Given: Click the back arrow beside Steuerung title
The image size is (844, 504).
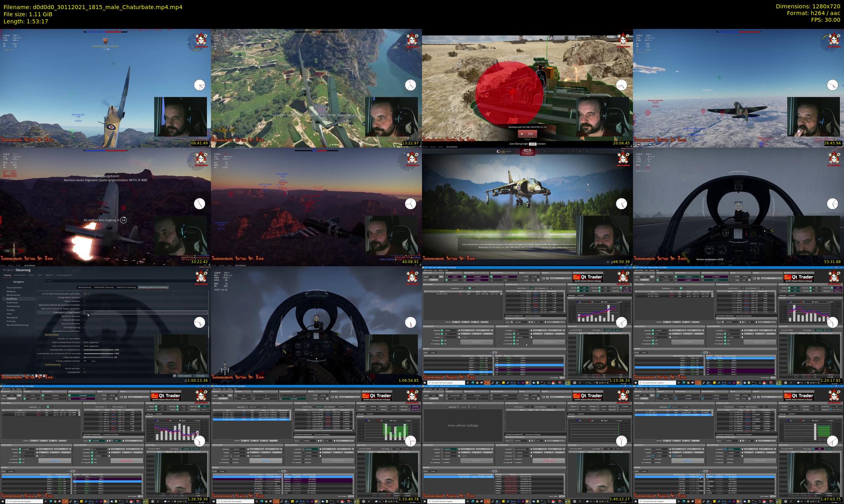Looking at the screenshot, I should (x=4, y=270).
